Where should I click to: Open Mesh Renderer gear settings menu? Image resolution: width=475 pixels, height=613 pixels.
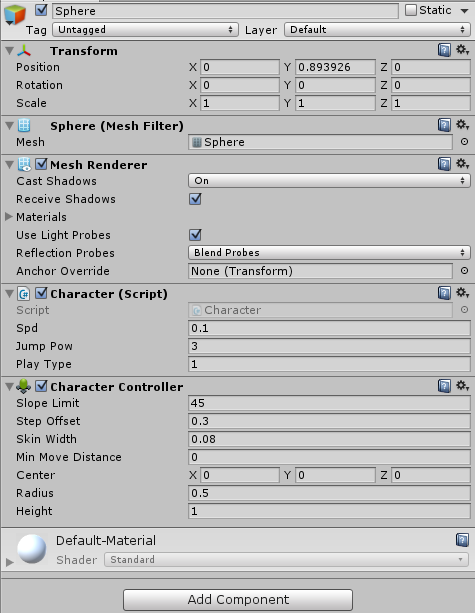pyautogui.click(x=462, y=164)
